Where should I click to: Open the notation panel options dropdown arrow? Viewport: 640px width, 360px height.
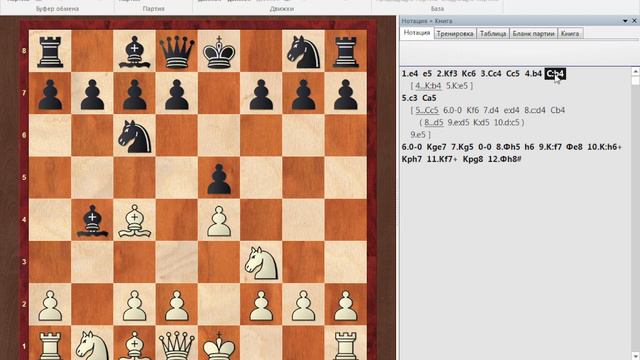[x=625, y=21]
